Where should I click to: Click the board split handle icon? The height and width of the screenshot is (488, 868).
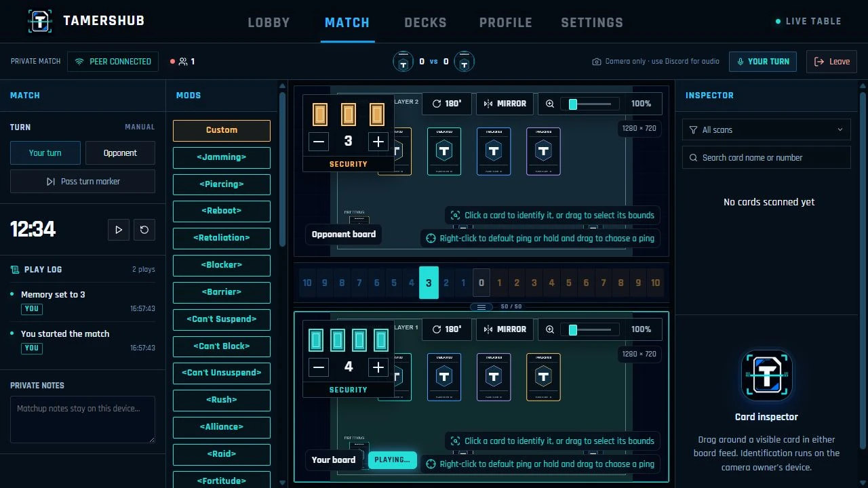click(481, 307)
